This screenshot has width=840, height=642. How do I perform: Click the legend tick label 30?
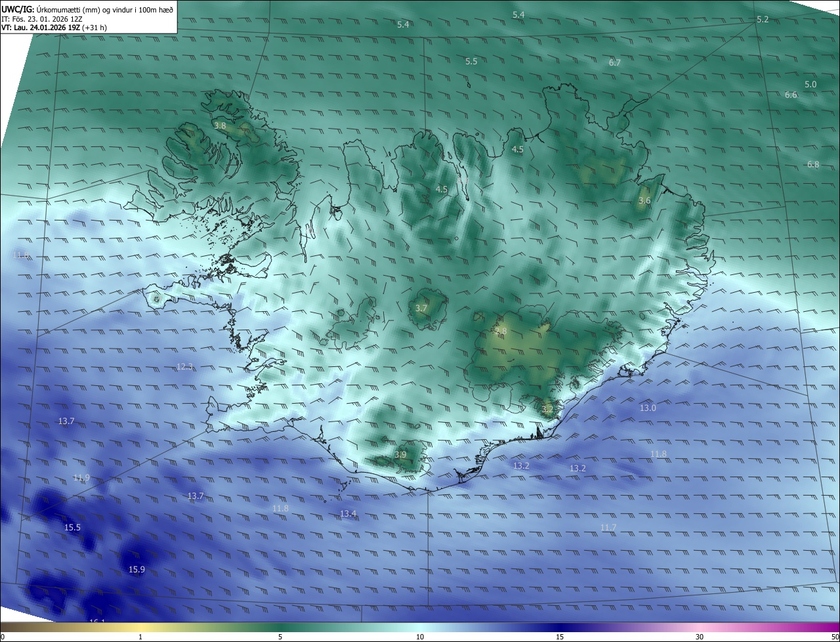pos(700,637)
